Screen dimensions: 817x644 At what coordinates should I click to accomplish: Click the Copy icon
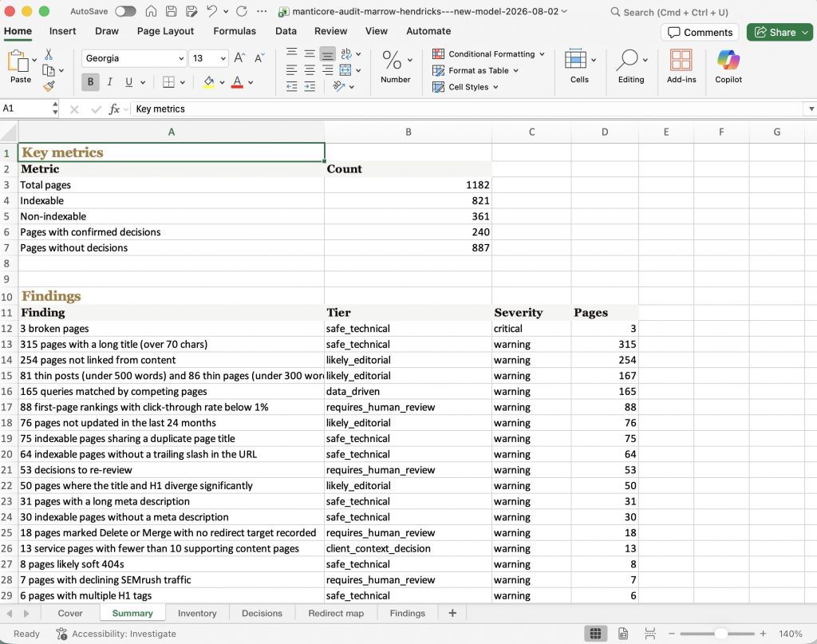[49, 70]
